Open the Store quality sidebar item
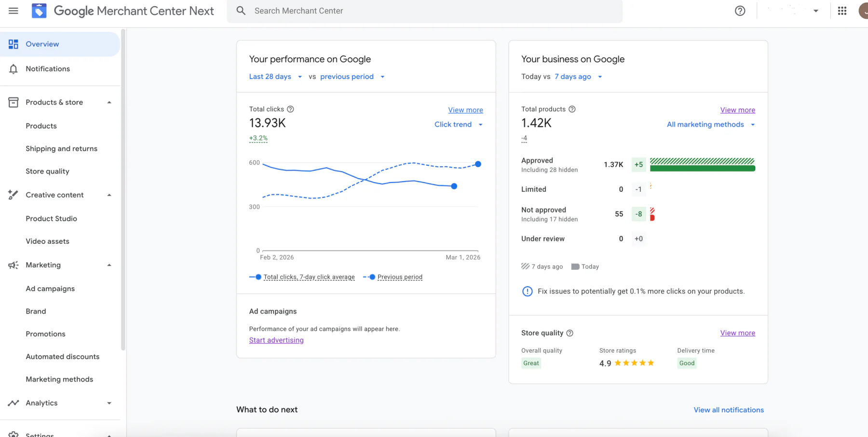 pyautogui.click(x=47, y=171)
